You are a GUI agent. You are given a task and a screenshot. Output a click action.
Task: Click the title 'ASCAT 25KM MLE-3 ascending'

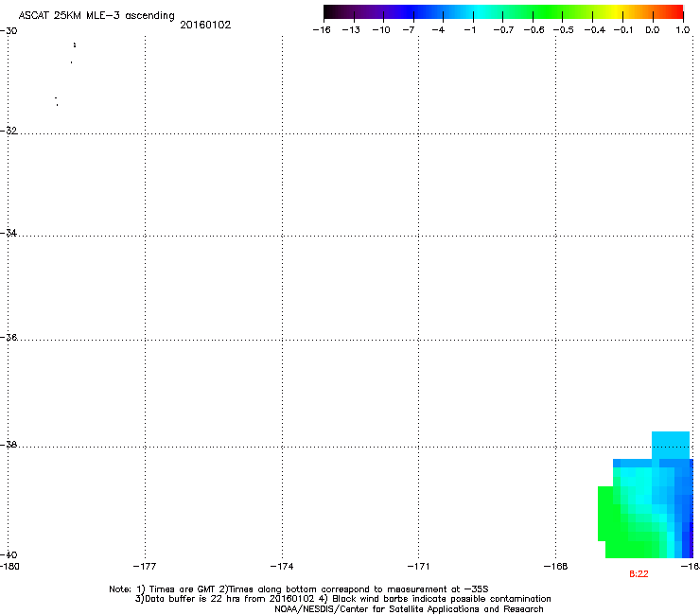point(96,15)
